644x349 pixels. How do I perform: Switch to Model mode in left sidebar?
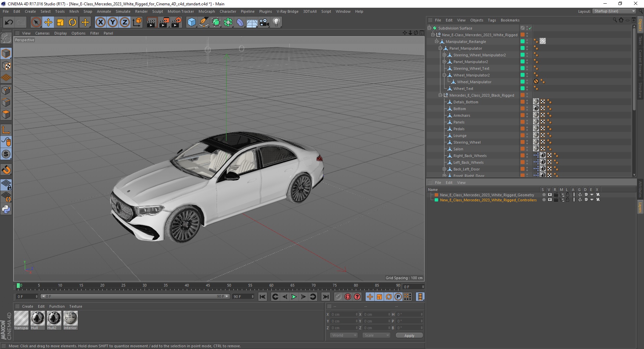coord(6,53)
